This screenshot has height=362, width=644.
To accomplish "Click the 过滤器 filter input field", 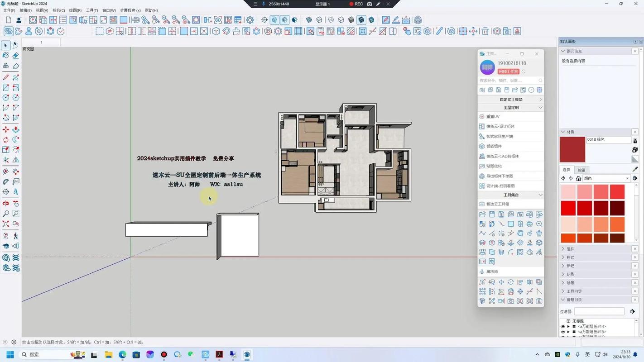I will pyautogui.click(x=599, y=311).
